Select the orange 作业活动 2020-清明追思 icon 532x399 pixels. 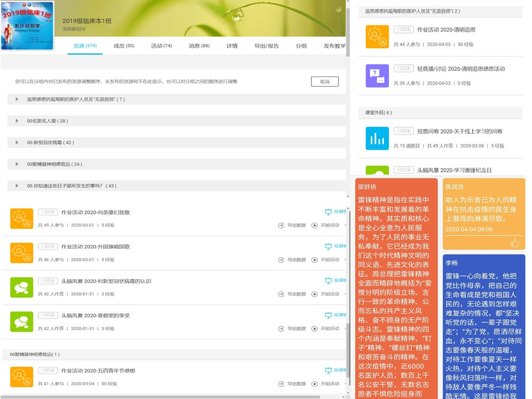(x=377, y=38)
